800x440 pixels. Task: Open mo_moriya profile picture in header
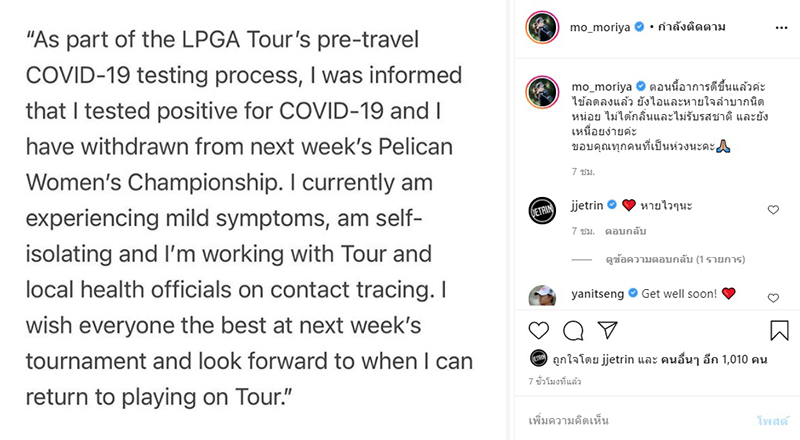(x=541, y=26)
